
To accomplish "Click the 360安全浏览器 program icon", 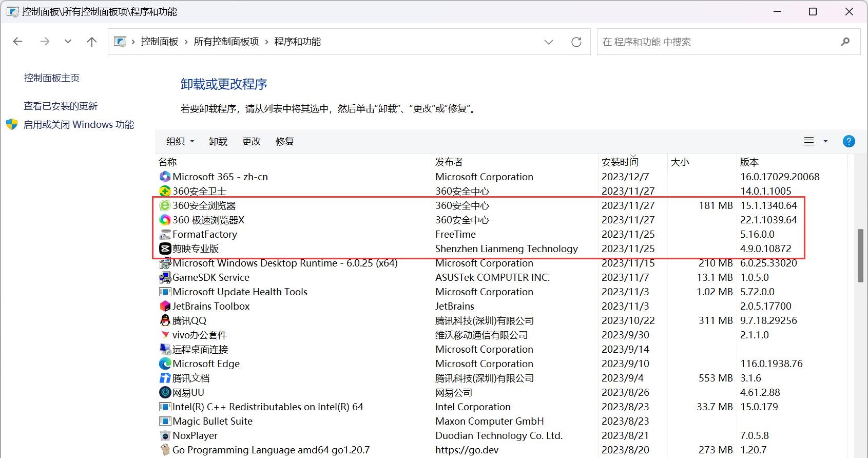I will point(165,205).
